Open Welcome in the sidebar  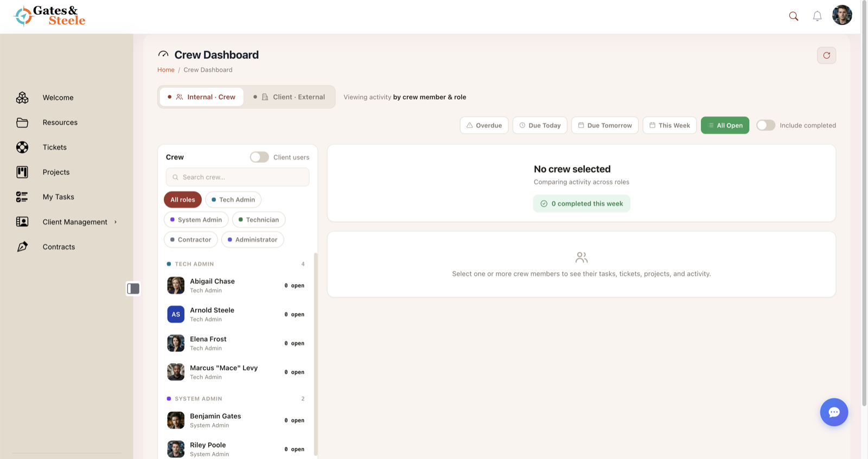[x=58, y=98]
